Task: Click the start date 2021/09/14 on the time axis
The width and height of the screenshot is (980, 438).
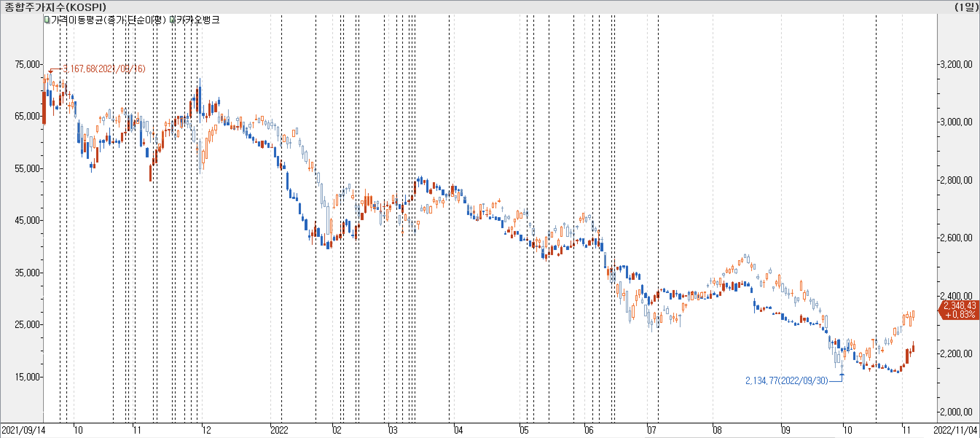Action: [x=24, y=430]
